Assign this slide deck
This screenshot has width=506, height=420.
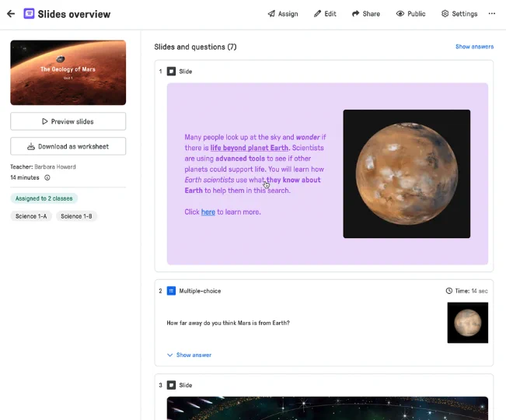coord(283,14)
